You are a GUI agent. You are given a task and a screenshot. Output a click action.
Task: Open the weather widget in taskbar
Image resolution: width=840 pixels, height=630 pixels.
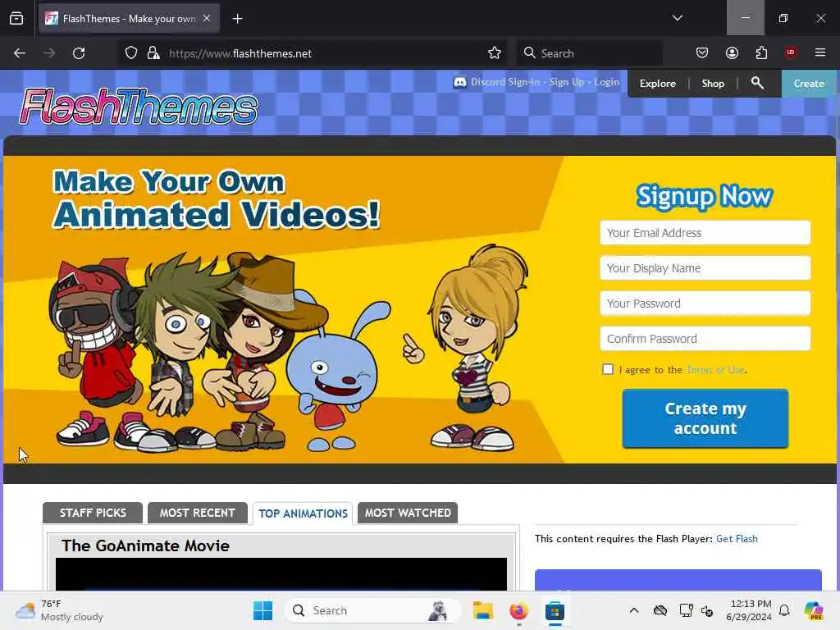click(59, 610)
